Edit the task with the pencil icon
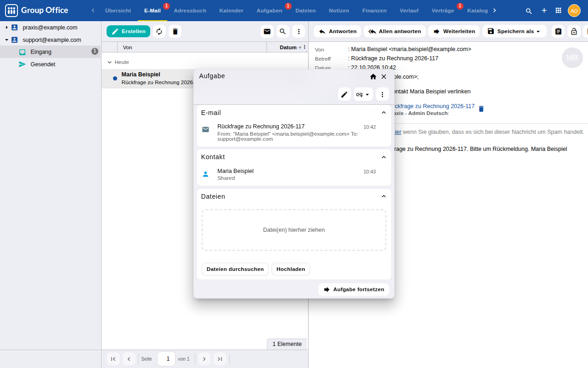 [x=345, y=94]
